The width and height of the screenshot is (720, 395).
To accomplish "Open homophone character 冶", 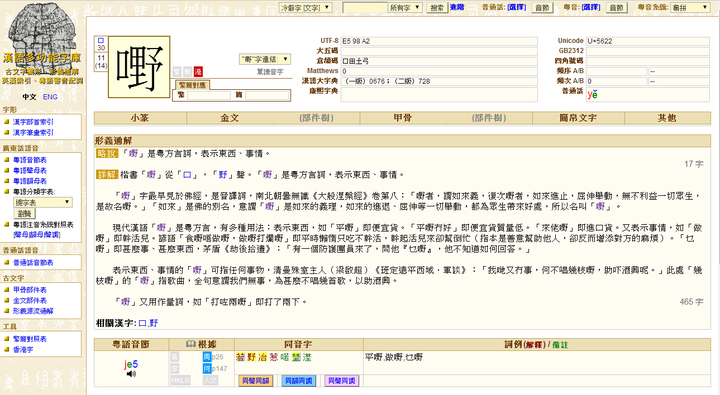I will 262,357.
